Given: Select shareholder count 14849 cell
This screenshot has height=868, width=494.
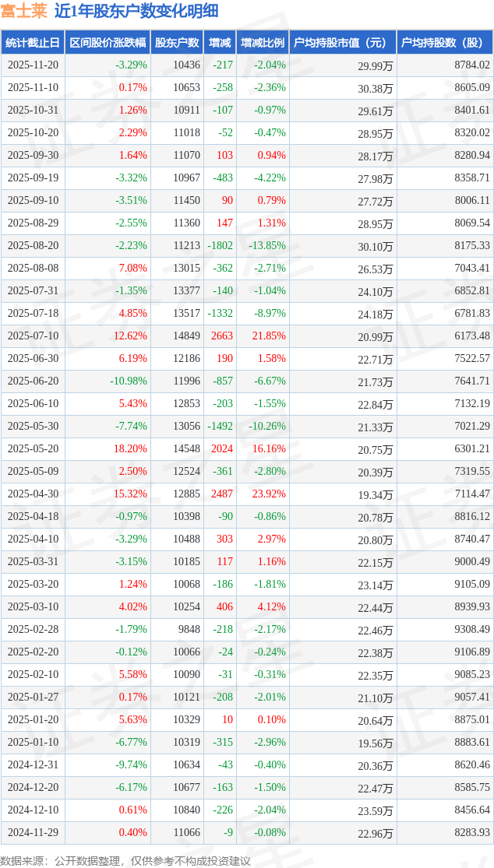Looking at the screenshot, I should (x=186, y=336).
